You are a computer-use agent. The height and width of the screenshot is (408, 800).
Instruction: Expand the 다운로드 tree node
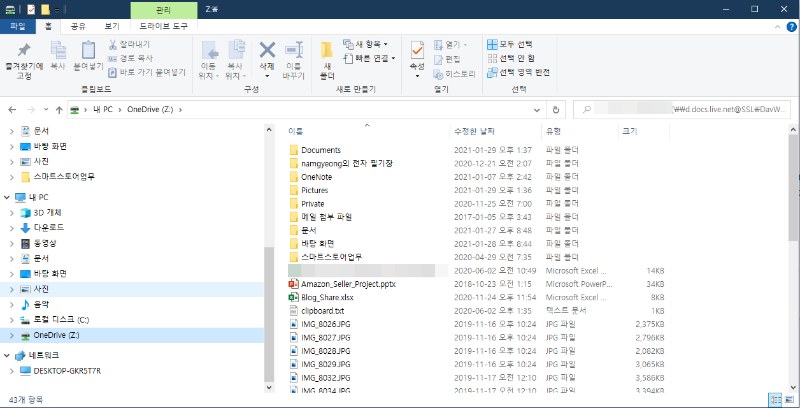(x=11, y=227)
